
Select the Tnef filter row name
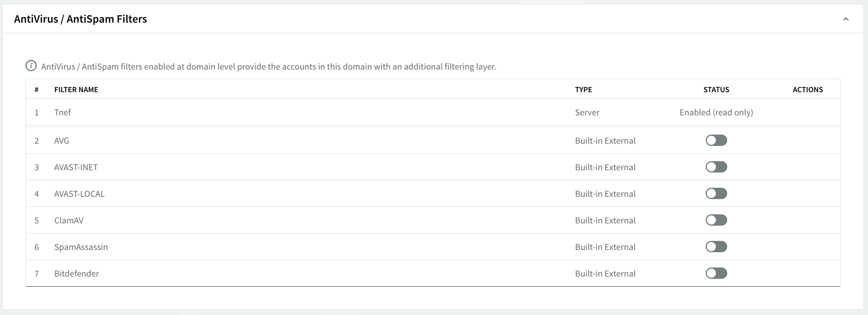tap(63, 113)
